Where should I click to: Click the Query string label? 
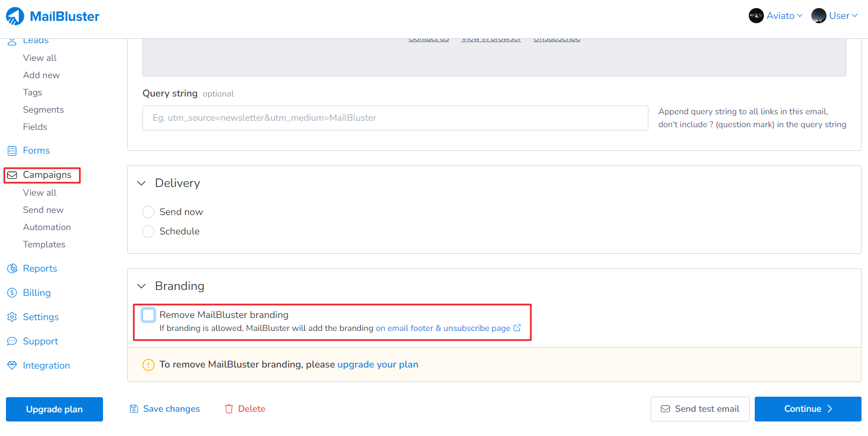tap(170, 94)
